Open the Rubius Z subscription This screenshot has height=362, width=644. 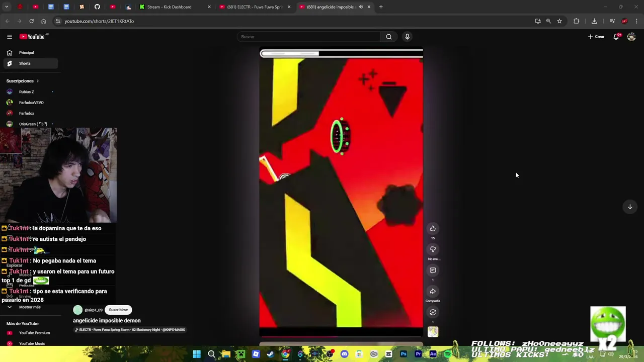click(x=30, y=92)
